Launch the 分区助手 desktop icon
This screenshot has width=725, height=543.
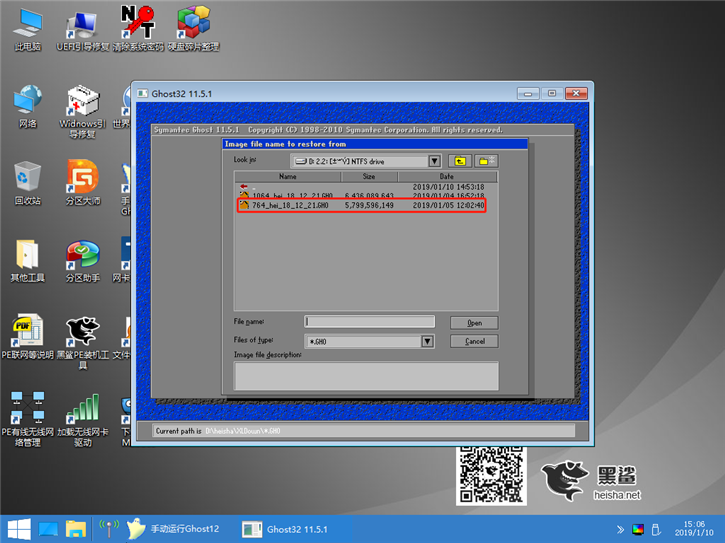coord(82,260)
